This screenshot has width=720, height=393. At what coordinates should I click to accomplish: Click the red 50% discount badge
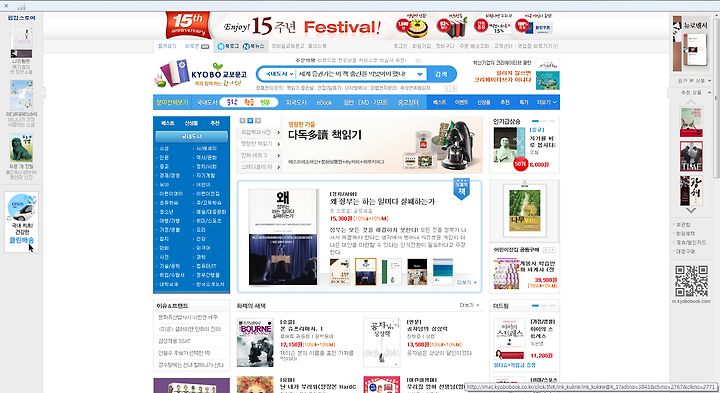520,163
